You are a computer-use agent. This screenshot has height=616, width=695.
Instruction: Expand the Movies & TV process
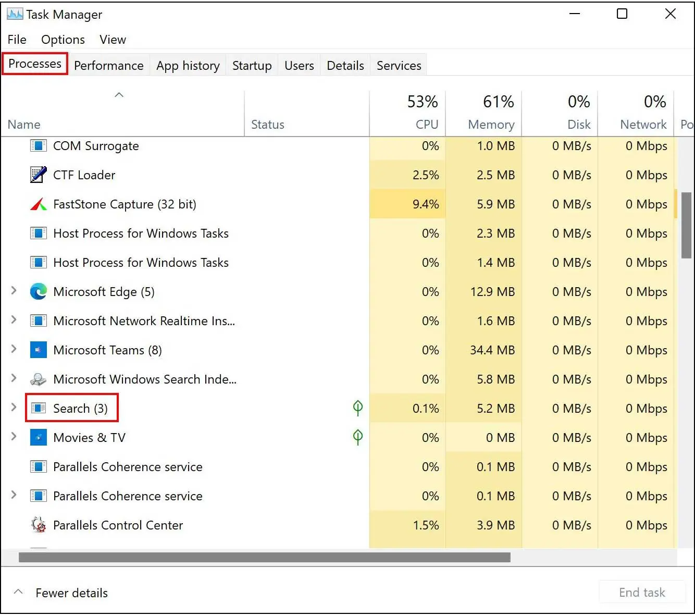(14, 437)
